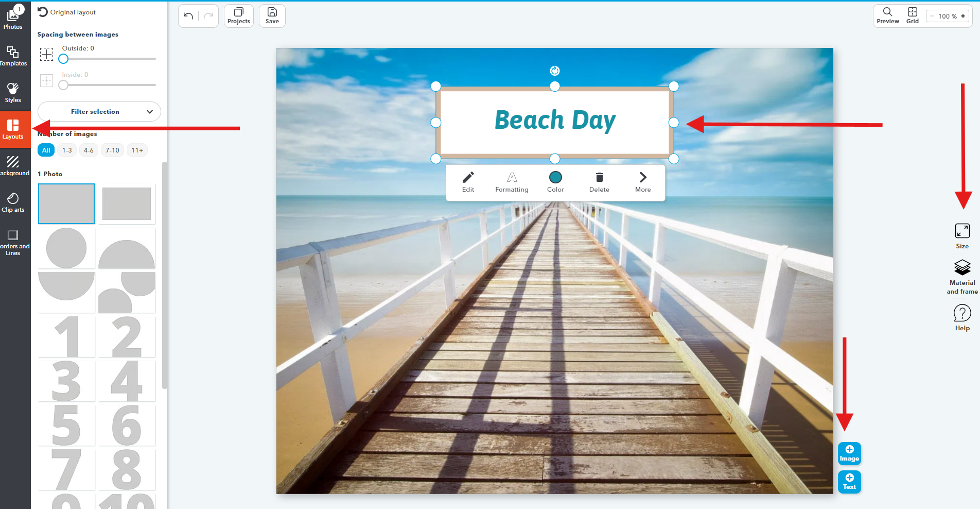
Task: Choose the number 5 shaped layout
Action: [x=66, y=425]
